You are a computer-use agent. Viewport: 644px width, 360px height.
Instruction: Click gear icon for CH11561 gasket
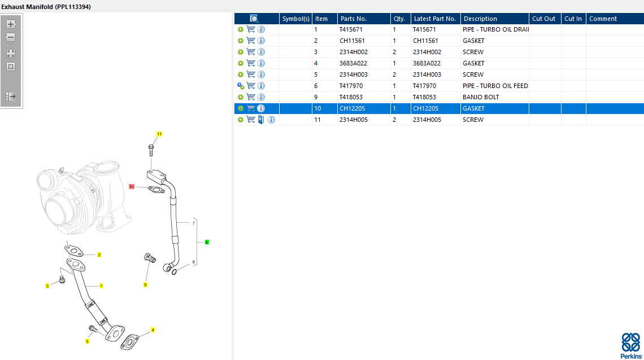click(x=240, y=41)
